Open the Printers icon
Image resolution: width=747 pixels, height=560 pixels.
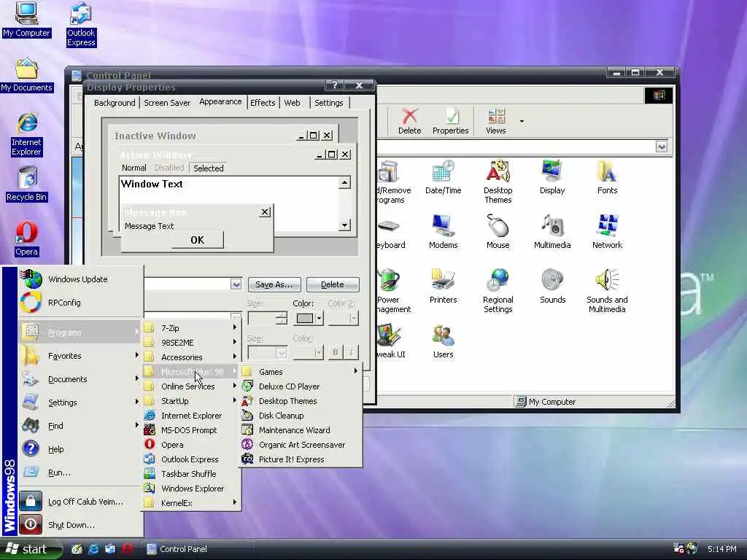point(443,287)
